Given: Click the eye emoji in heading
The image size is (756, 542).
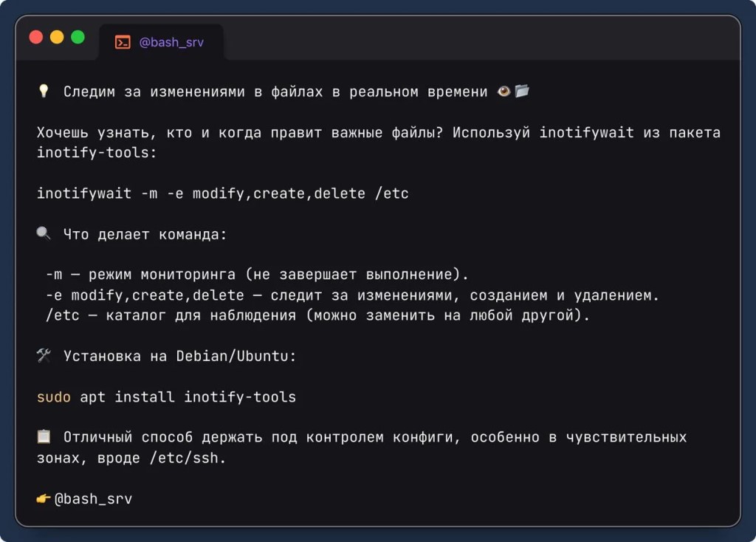Looking at the screenshot, I should click(505, 92).
